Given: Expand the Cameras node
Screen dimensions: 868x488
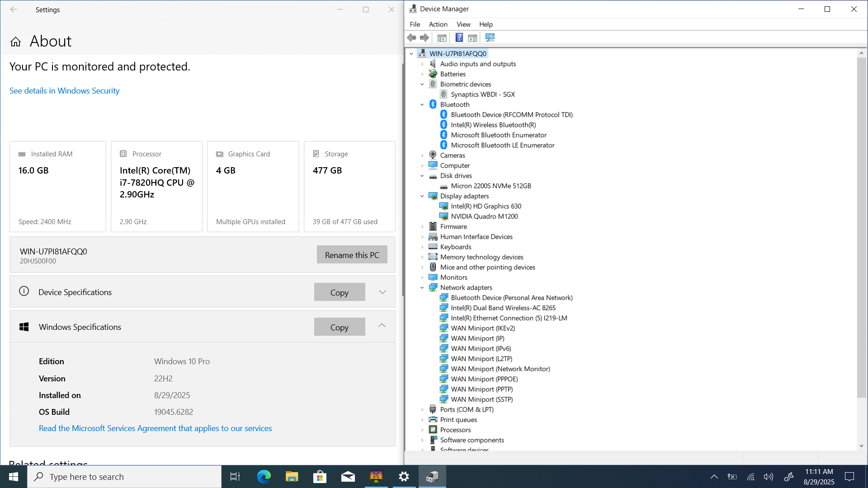Looking at the screenshot, I should (x=422, y=155).
